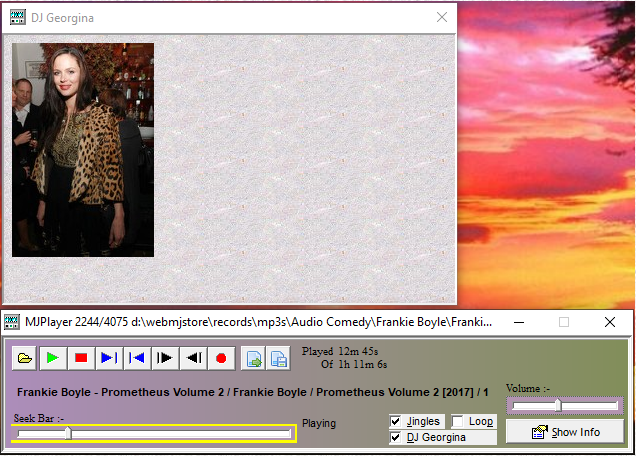This screenshot has width=636, height=456.
Task: Step forward with black arrow button
Action: [165, 358]
